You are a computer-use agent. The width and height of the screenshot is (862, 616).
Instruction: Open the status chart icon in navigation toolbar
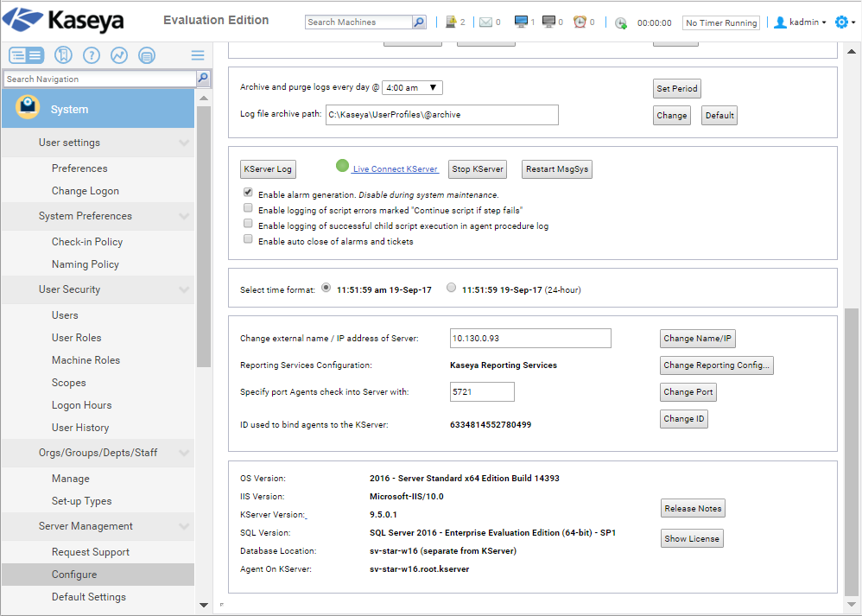coord(118,55)
